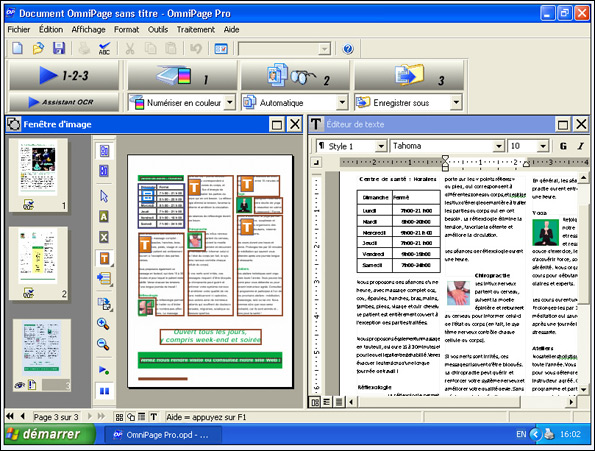The width and height of the screenshot is (595, 451).
Task: Toggle the details view button in status bar
Action: coord(142,417)
